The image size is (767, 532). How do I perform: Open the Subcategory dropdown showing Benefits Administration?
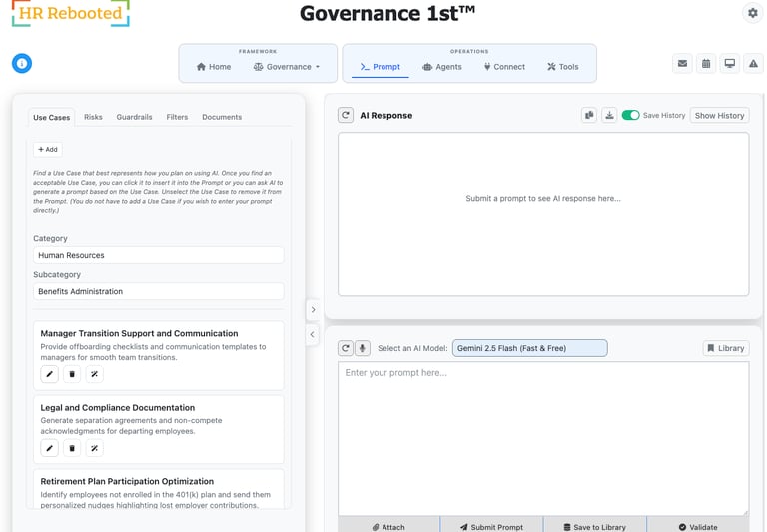159,291
